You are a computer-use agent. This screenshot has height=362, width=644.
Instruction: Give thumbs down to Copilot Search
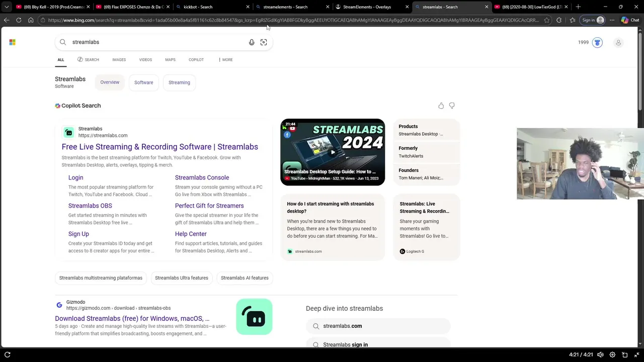(x=452, y=106)
